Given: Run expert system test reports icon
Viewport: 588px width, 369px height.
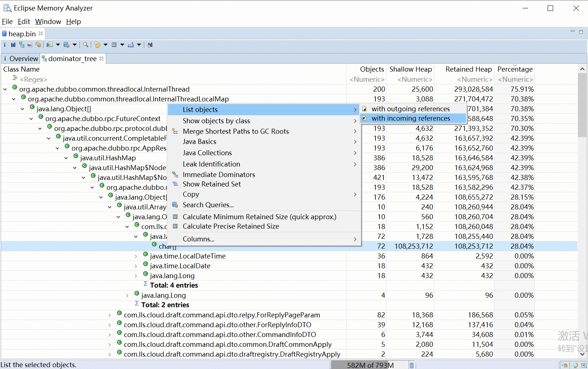Looking at the screenshot, I should [x=50, y=45].
